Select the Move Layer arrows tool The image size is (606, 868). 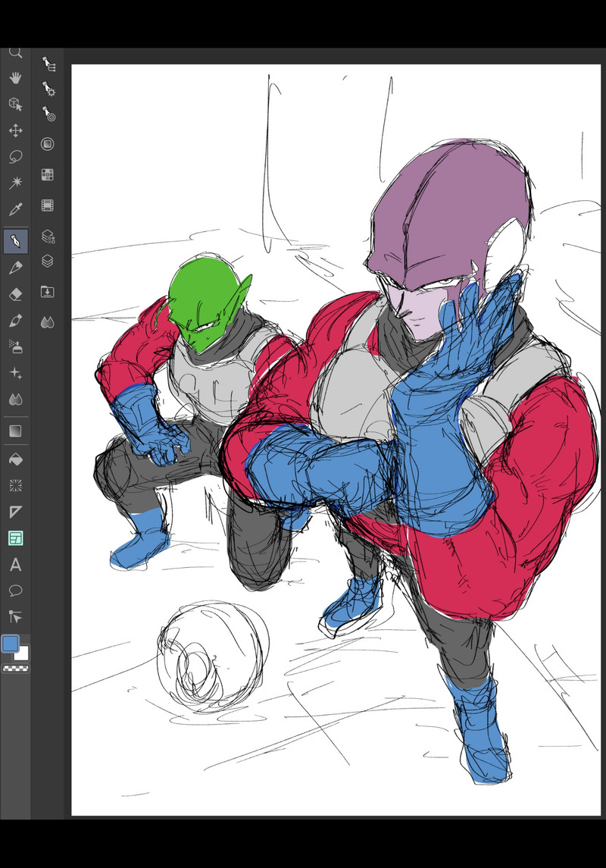click(15, 130)
